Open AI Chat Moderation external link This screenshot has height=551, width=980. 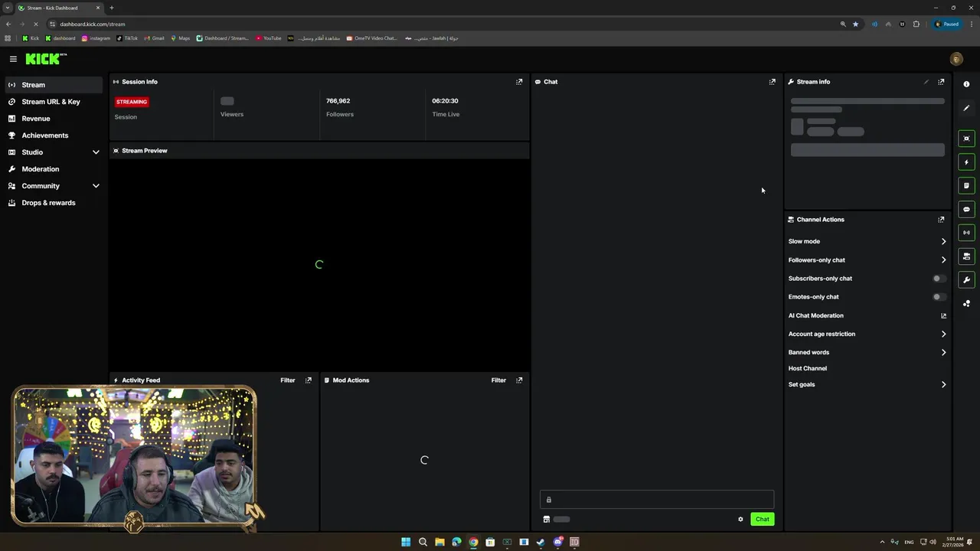coord(943,315)
